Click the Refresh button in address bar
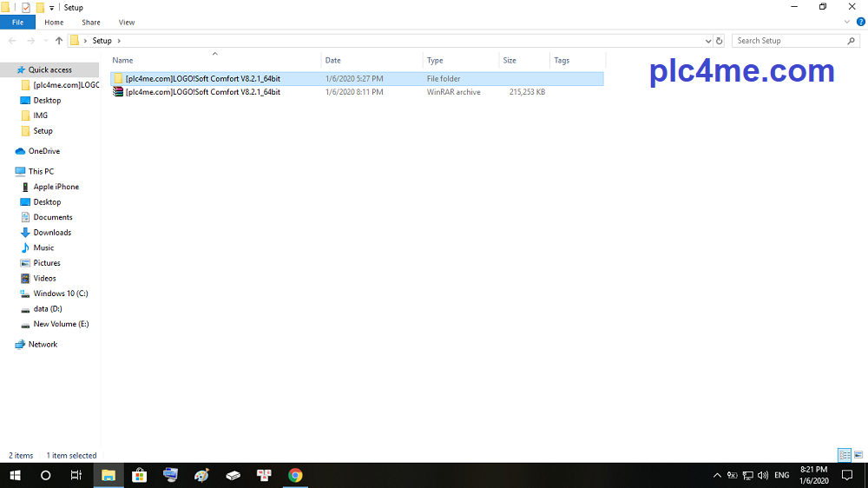Viewport: 868px width, 488px height. (x=719, y=41)
